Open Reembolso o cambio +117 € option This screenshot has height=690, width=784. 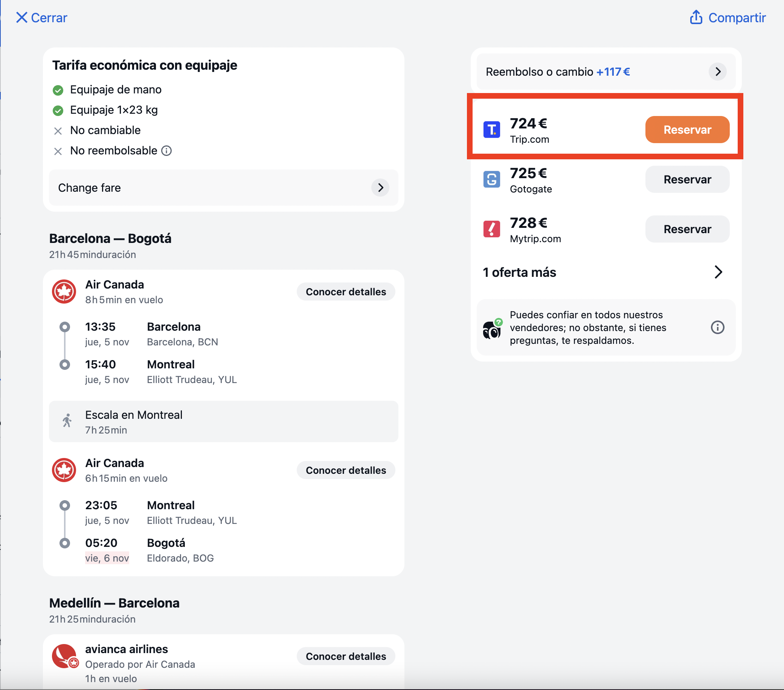click(x=606, y=72)
